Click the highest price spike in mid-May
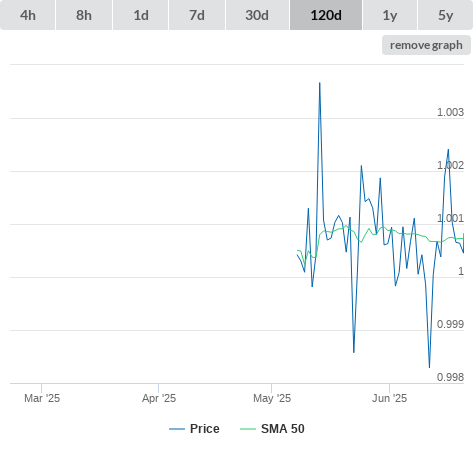This screenshot has height=455, width=474. coord(320,83)
